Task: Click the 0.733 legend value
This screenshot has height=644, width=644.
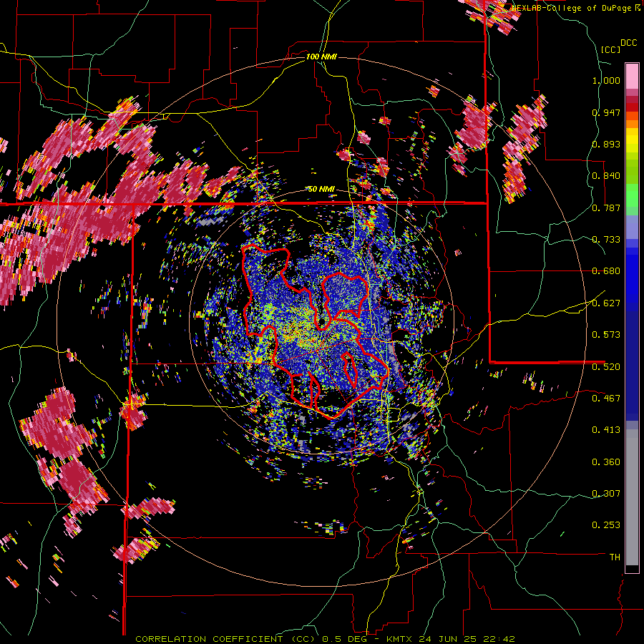Action: pyautogui.click(x=606, y=240)
